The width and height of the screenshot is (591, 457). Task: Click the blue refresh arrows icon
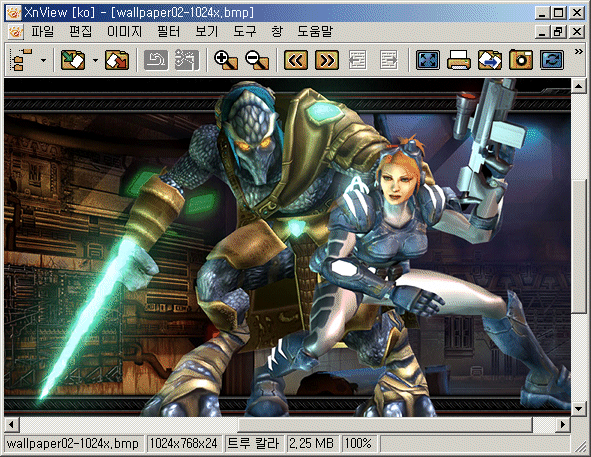(552, 60)
